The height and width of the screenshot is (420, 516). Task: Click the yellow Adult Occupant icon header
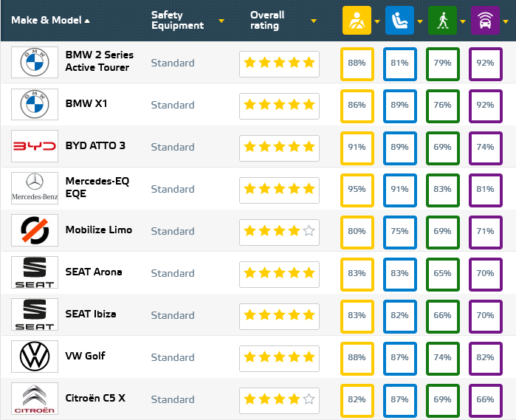pyautogui.click(x=357, y=21)
